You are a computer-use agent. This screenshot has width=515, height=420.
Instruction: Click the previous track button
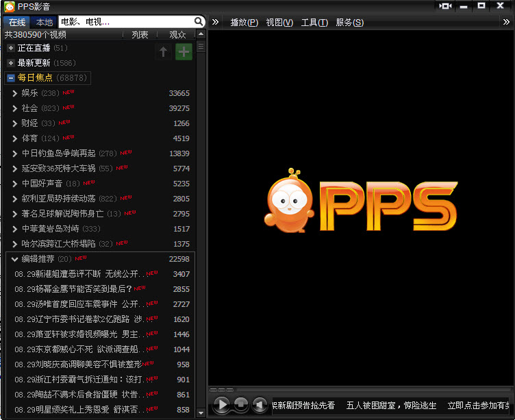pos(260,405)
